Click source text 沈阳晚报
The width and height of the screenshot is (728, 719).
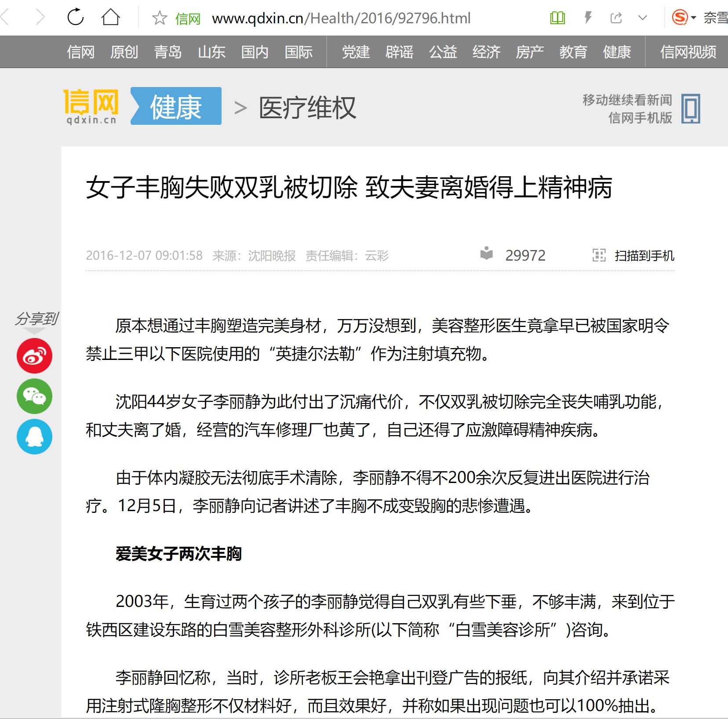point(272,255)
